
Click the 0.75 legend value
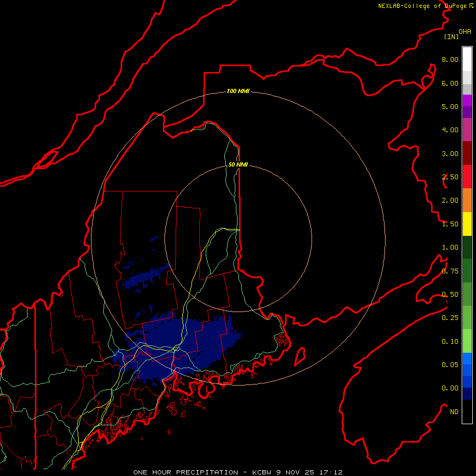click(x=450, y=271)
